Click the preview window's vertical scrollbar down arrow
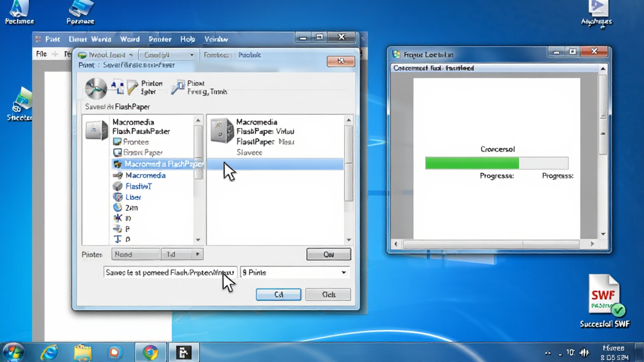Screen dimensions: 644x362 coord(603,234)
